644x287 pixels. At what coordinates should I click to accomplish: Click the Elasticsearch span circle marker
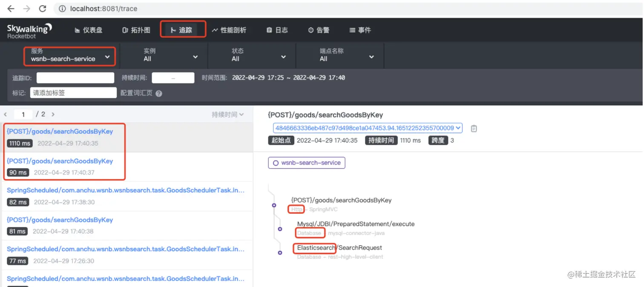point(280,253)
